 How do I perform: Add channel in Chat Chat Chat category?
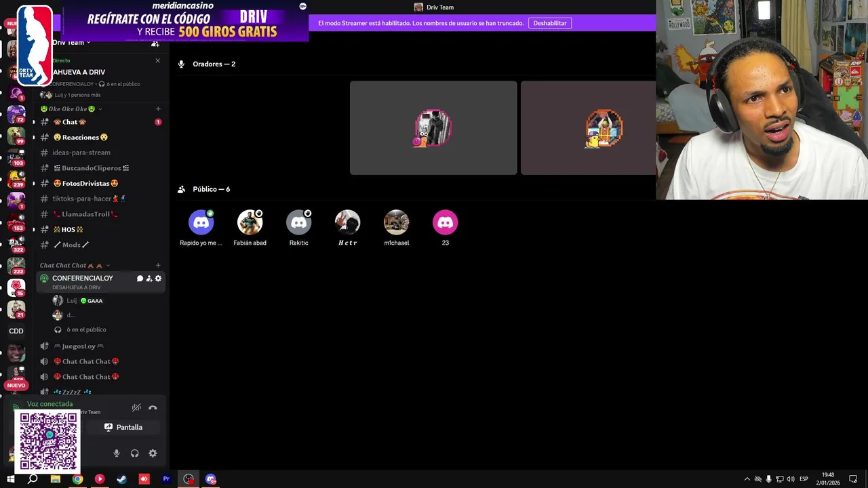coord(158,266)
